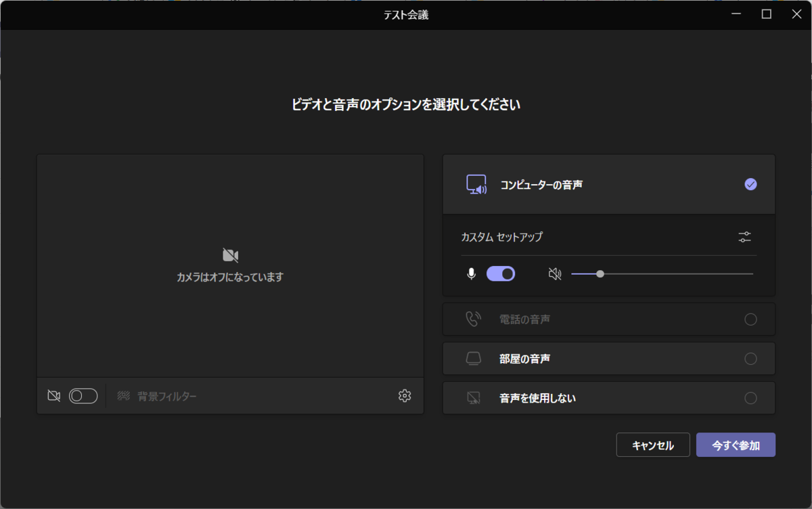Click the コンピューターの音声 label text
The height and width of the screenshot is (509, 812).
click(541, 184)
